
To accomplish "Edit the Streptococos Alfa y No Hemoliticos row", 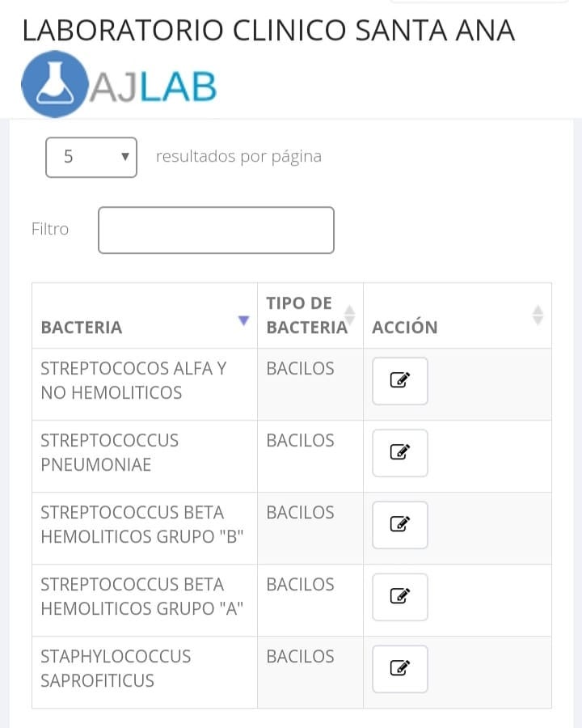I will (399, 381).
